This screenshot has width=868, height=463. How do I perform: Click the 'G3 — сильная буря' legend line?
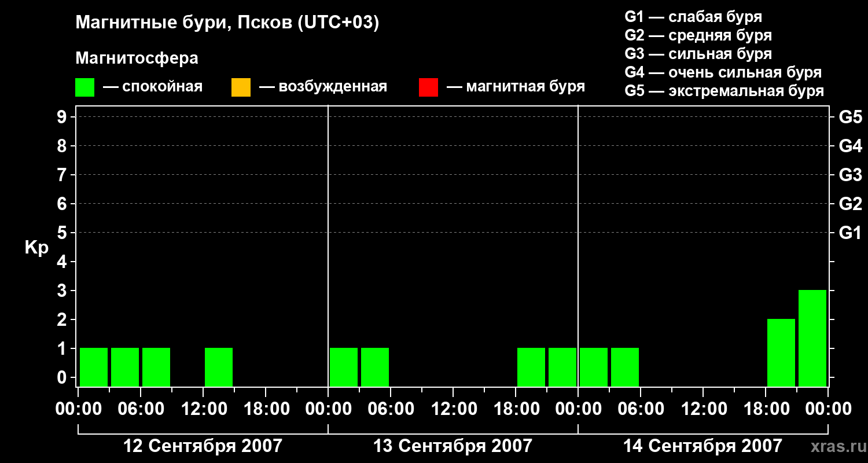click(698, 54)
